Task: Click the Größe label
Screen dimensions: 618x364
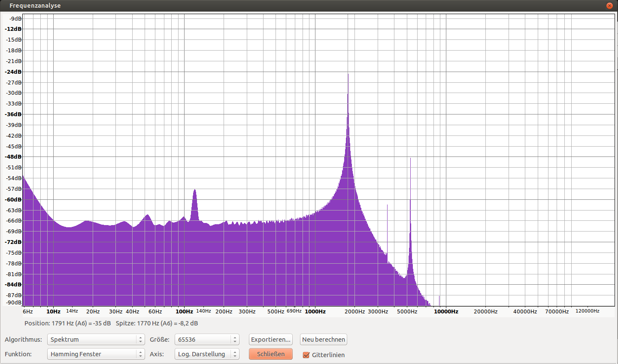Action: [x=160, y=340]
